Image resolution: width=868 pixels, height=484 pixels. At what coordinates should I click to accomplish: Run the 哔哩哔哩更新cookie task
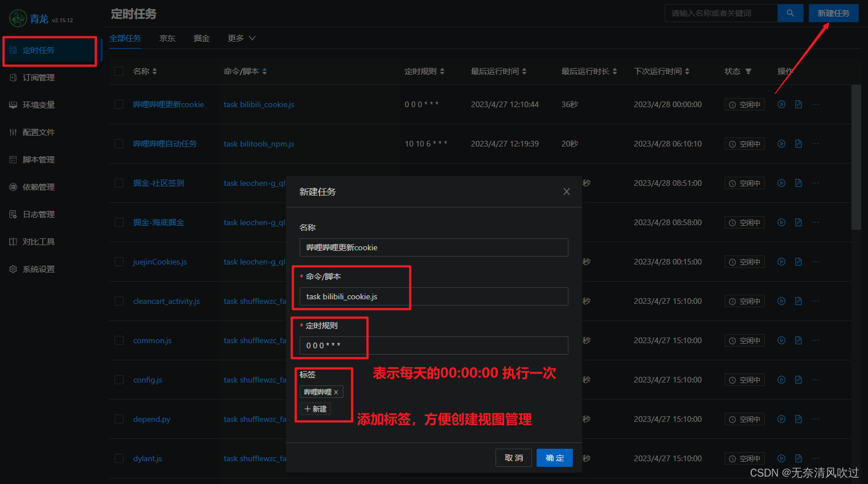tap(781, 104)
